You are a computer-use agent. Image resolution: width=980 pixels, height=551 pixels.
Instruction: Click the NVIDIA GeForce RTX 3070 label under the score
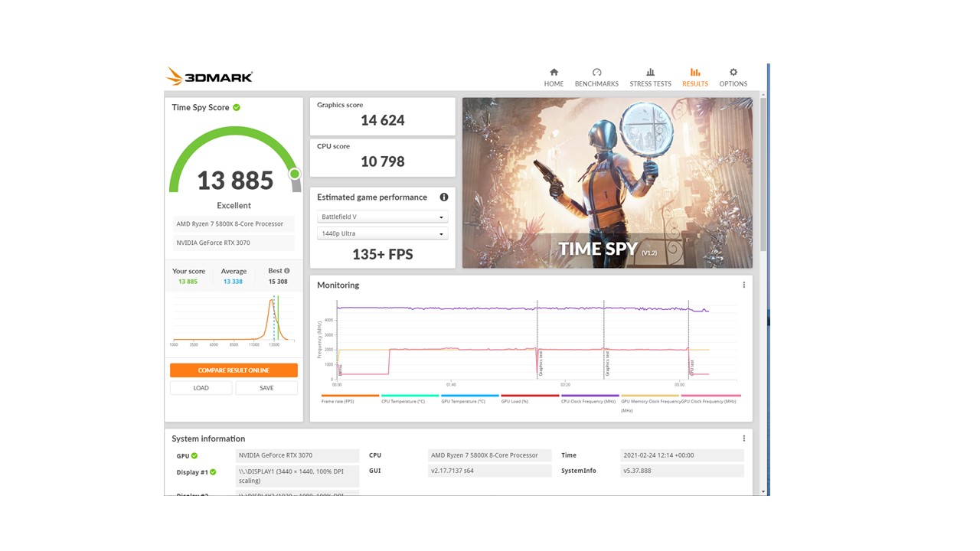(233, 243)
